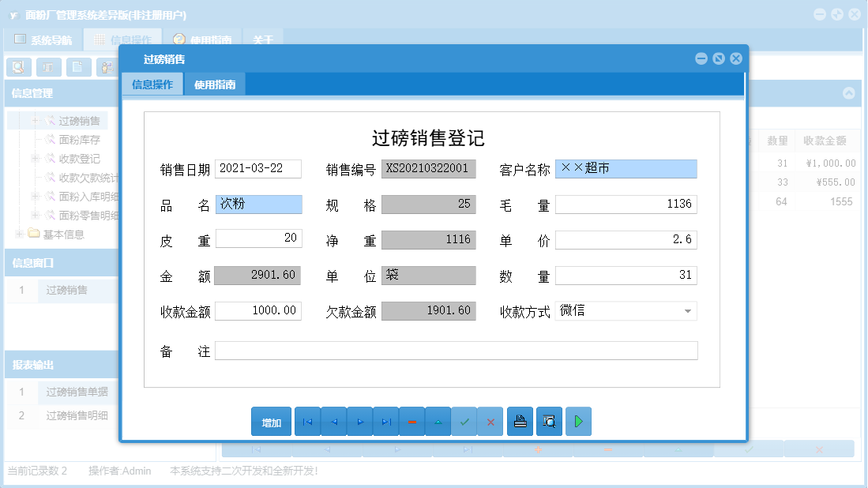Screen dimensions: 868x488
Task: Click the red X cancel icon
Action: 490,421
